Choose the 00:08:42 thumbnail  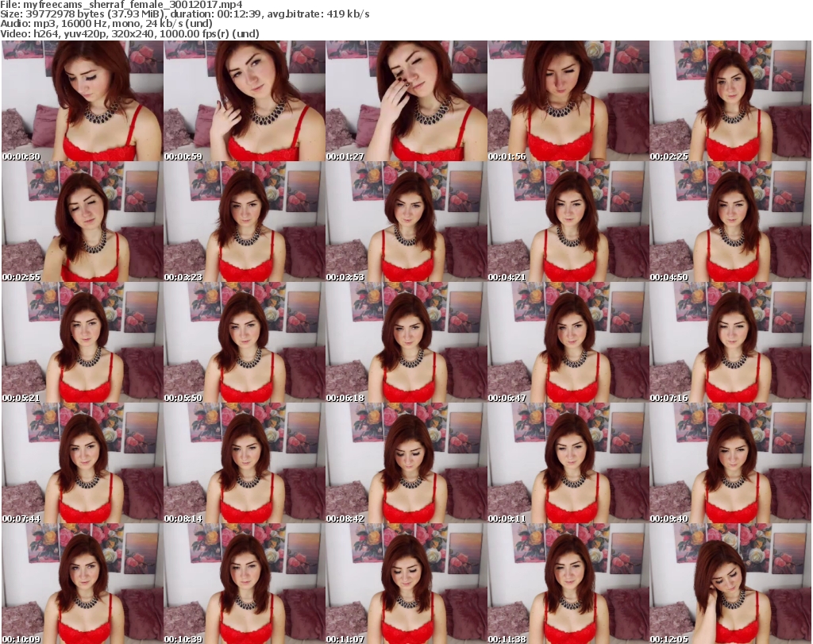point(406,463)
